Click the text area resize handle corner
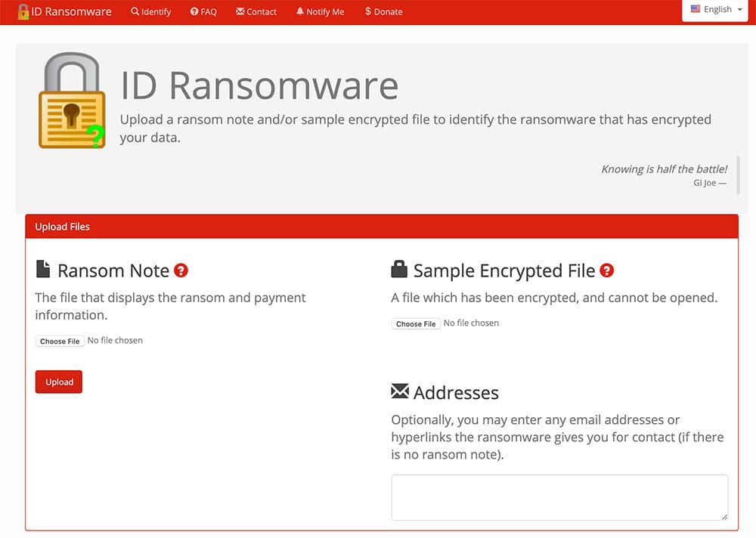The height and width of the screenshot is (538, 756). 724,517
